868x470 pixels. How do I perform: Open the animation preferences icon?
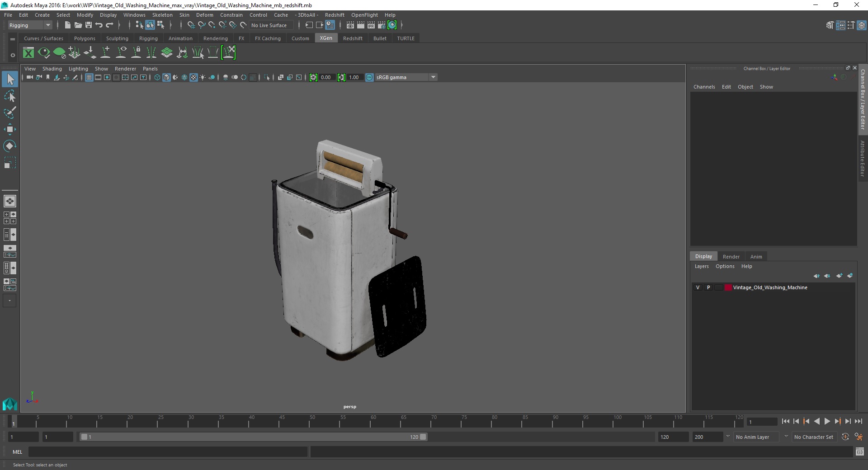pyautogui.click(x=859, y=437)
